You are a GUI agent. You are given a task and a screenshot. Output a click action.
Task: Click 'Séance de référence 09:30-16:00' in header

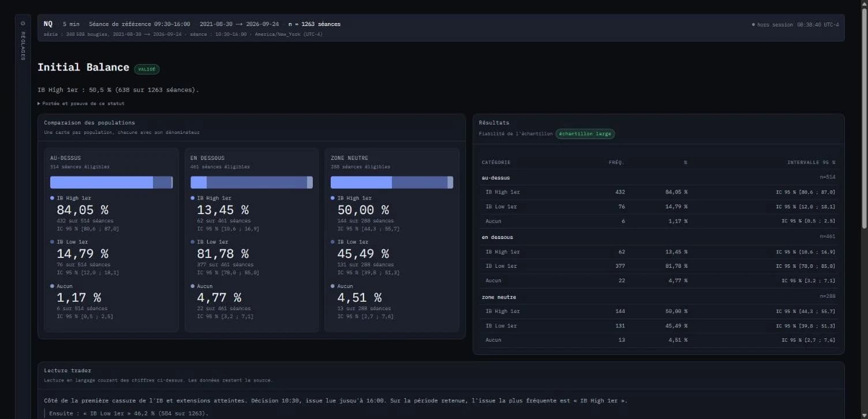point(140,24)
